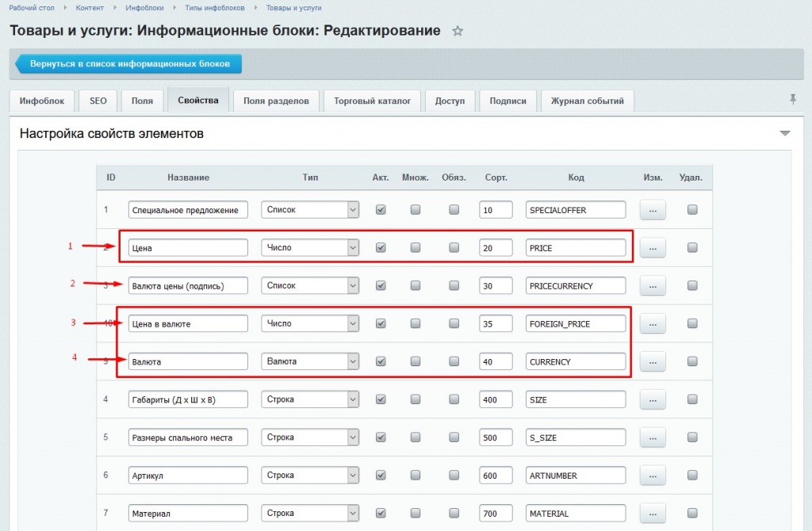Viewport: 812px width, 531px height.
Task: Switch to the Инфоблок tab
Action: coord(42,101)
